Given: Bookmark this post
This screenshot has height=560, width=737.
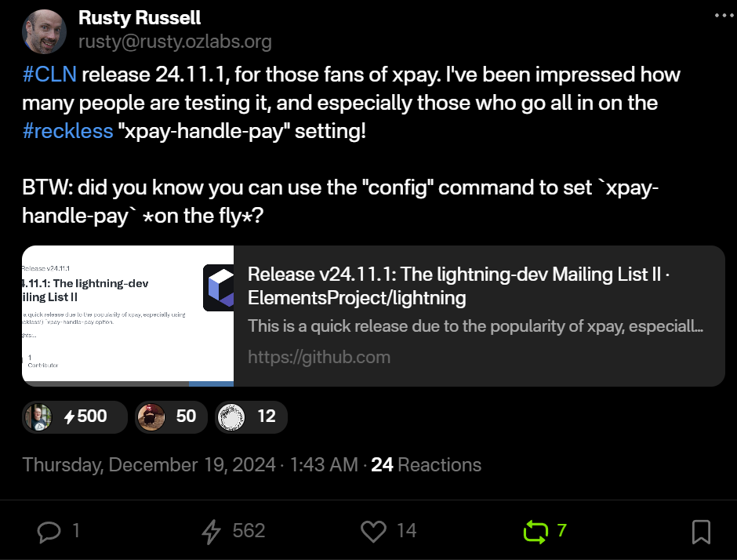Looking at the screenshot, I should tap(701, 532).
